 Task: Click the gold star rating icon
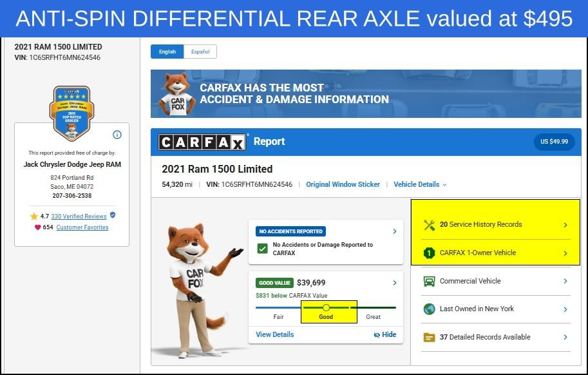tap(33, 216)
